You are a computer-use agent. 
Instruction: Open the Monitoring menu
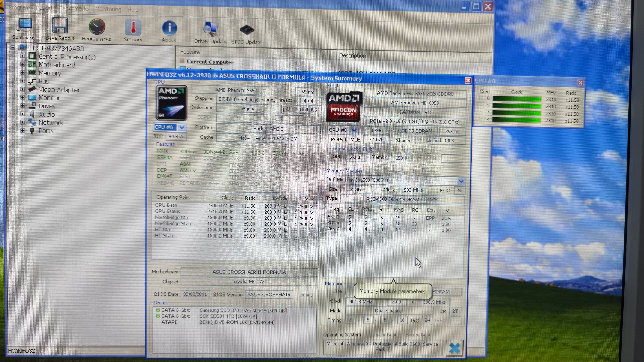(108, 9)
